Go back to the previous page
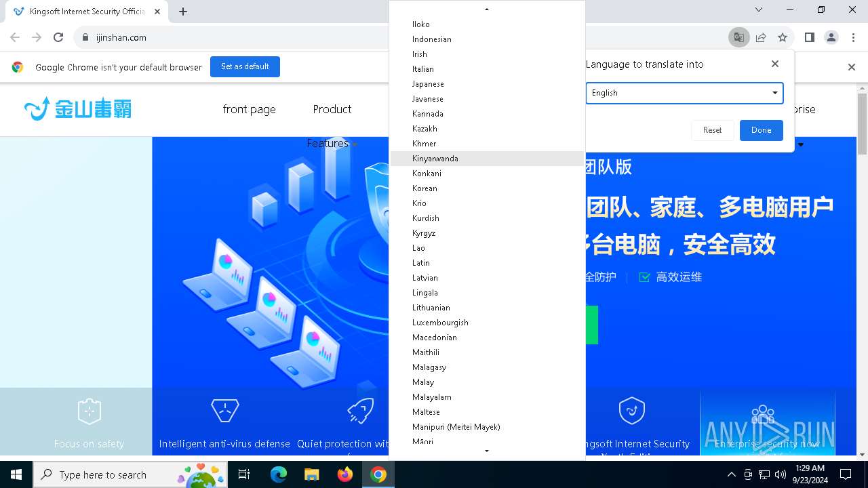The image size is (868, 488). (x=15, y=37)
